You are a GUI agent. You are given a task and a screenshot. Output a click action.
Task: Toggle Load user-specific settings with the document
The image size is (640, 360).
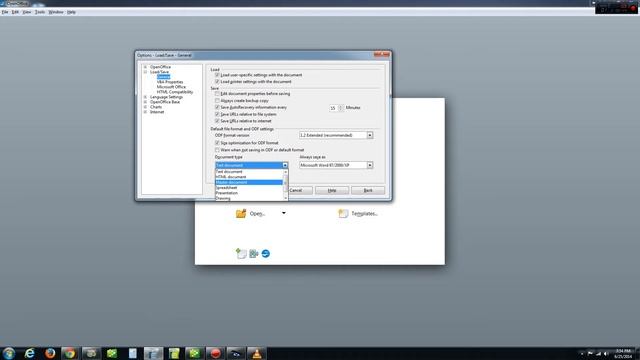pos(217,75)
